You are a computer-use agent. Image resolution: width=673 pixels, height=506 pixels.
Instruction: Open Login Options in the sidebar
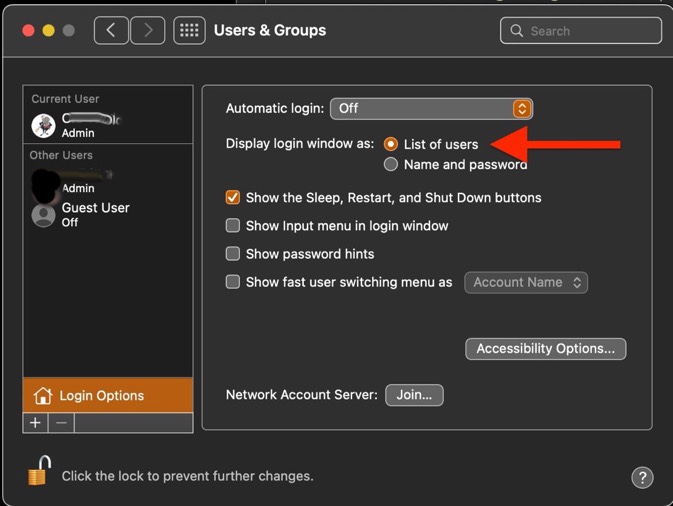pyautogui.click(x=107, y=395)
